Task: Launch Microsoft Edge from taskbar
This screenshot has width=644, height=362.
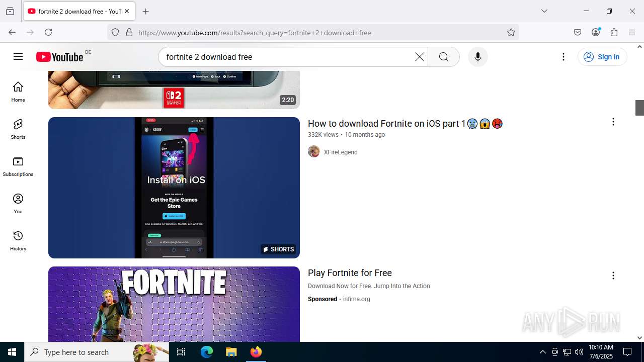Action: (207, 352)
